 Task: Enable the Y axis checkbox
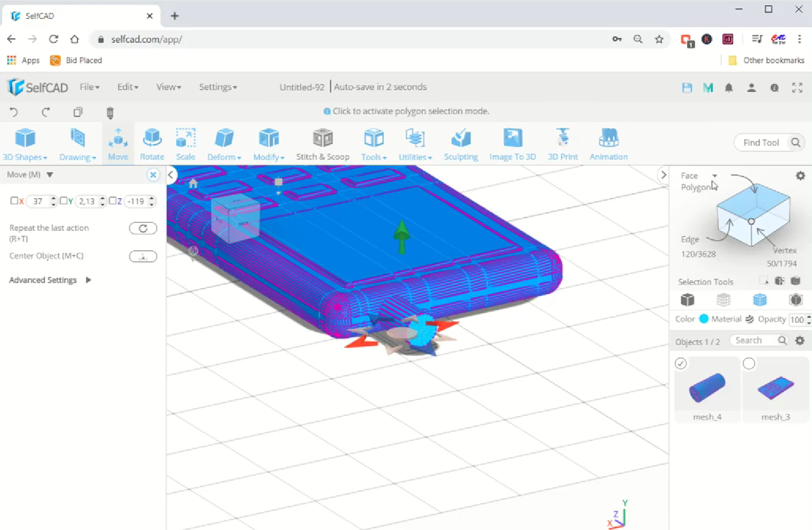coord(63,201)
